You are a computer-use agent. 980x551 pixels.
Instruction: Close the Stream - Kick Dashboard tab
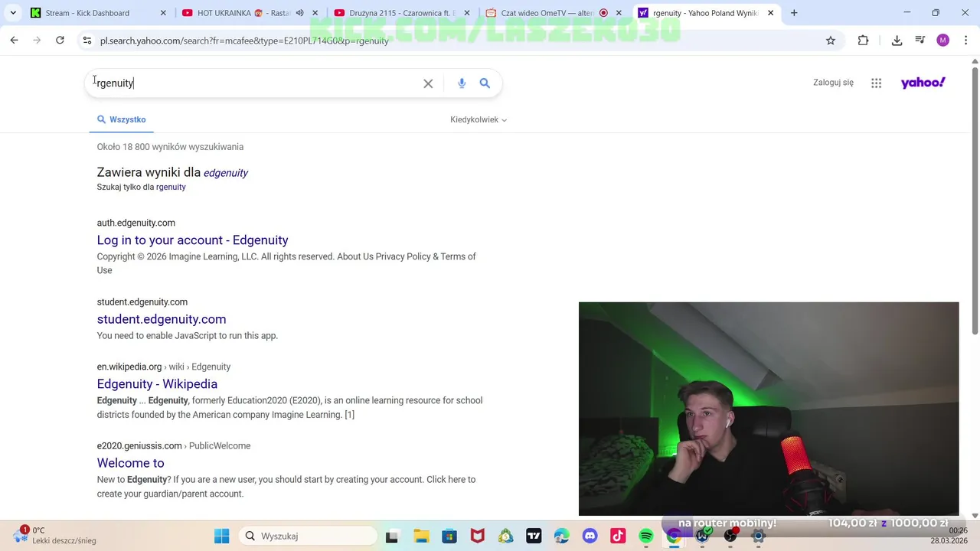click(x=163, y=13)
